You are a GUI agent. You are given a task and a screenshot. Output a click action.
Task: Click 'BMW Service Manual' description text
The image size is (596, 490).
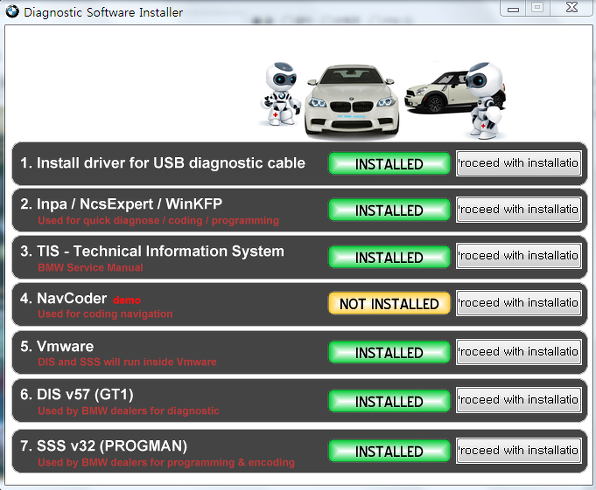coord(90,268)
